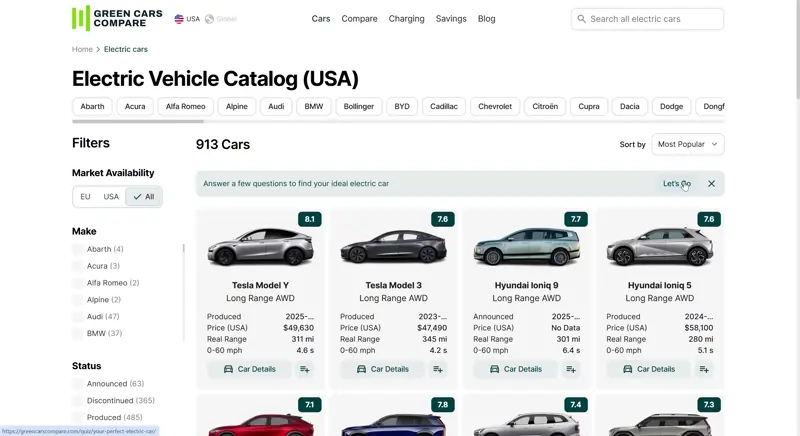Select All market availability
Viewport: 800px width, 436px height.
[143, 197]
